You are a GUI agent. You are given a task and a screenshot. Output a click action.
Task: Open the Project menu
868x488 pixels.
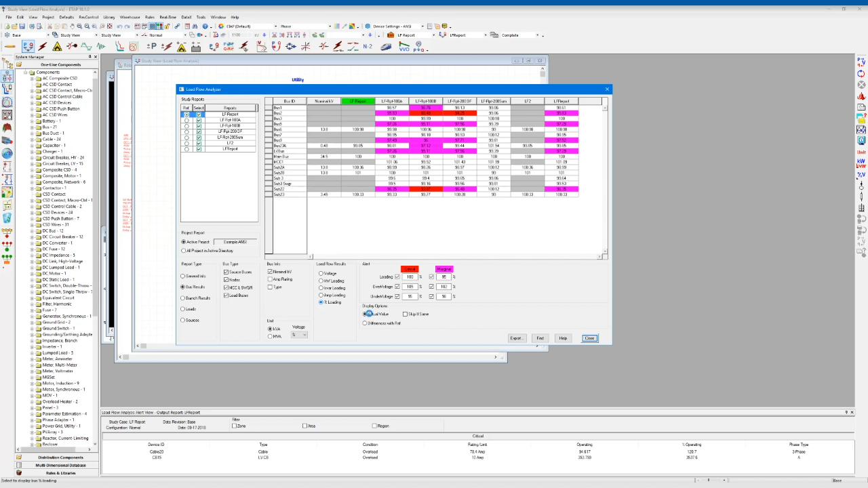48,17
